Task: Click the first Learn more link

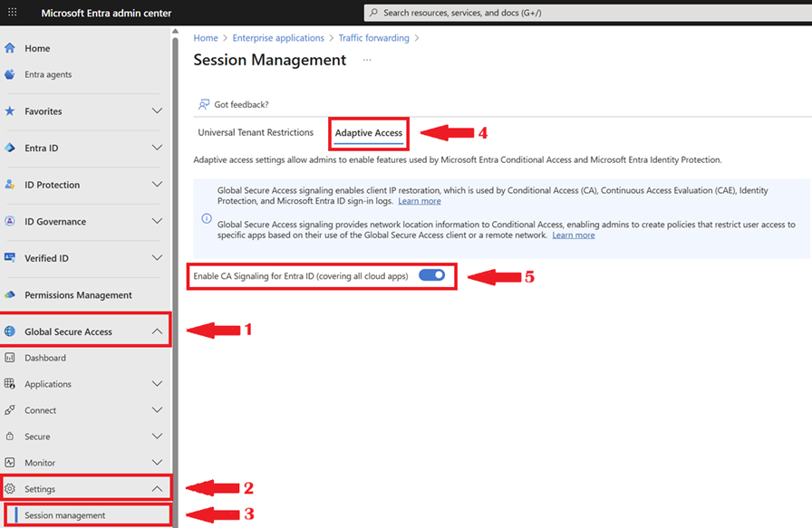Action: point(419,201)
